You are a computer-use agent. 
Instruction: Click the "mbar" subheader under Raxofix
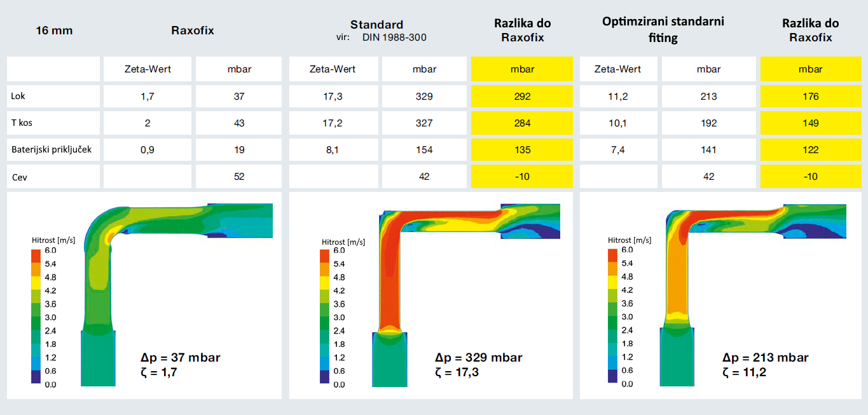[x=239, y=69]
